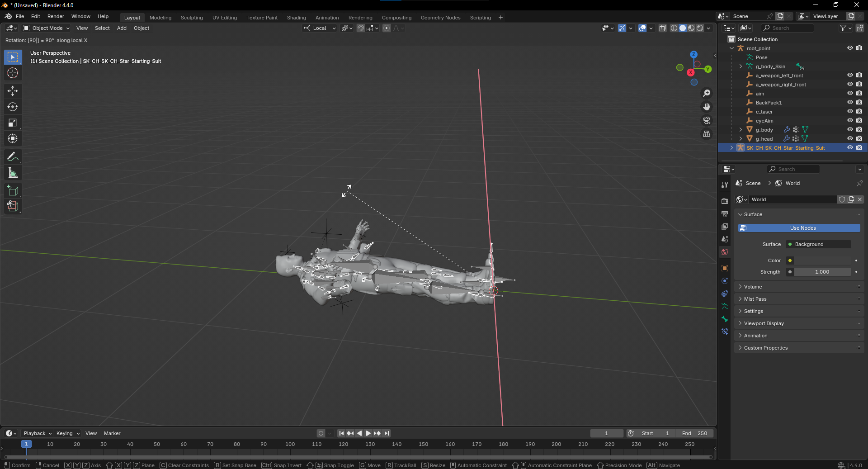Click the Use Nodes button
868x469 pixels.
[802, 228]
